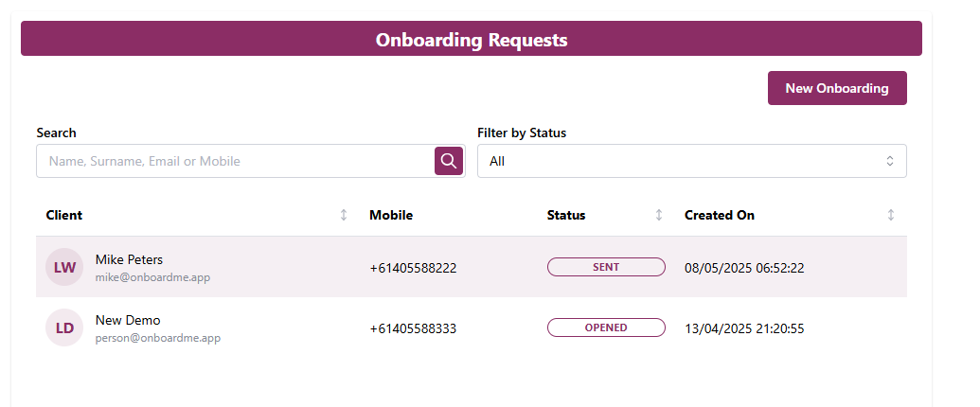Open the New Demo client name
980x407 pixels.
coord(128,320)
